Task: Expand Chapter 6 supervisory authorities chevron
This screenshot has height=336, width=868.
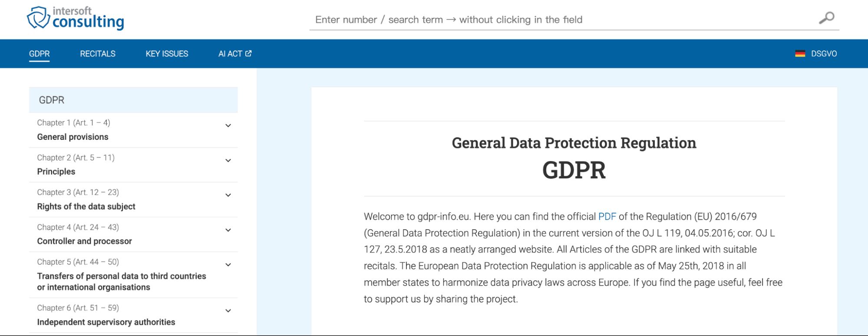Action: coord(228,311)
